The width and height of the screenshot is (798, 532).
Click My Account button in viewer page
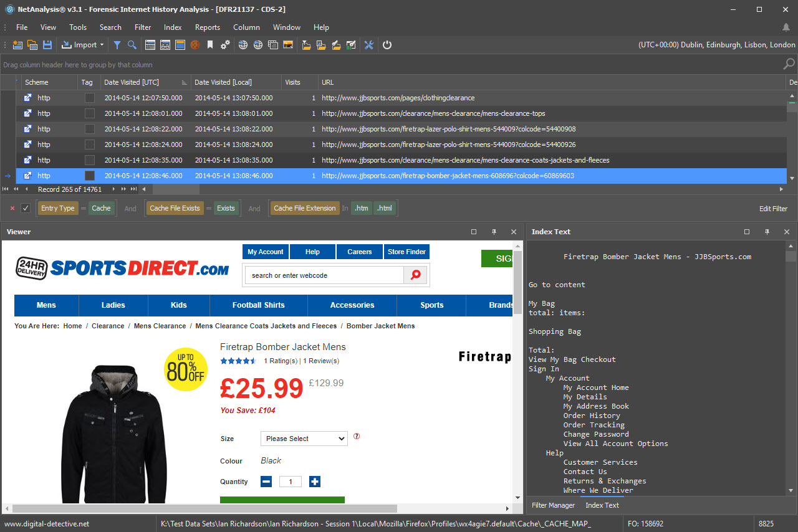266,252
